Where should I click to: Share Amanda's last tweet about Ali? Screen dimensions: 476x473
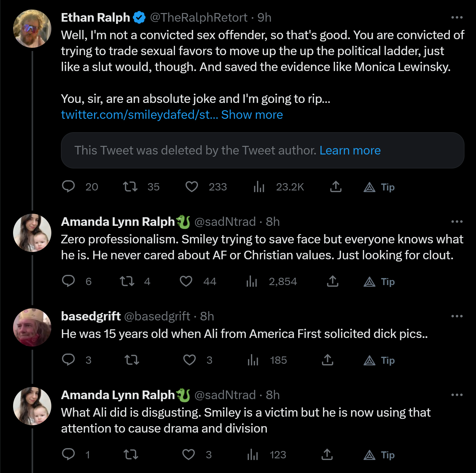[x=327, y=455]
